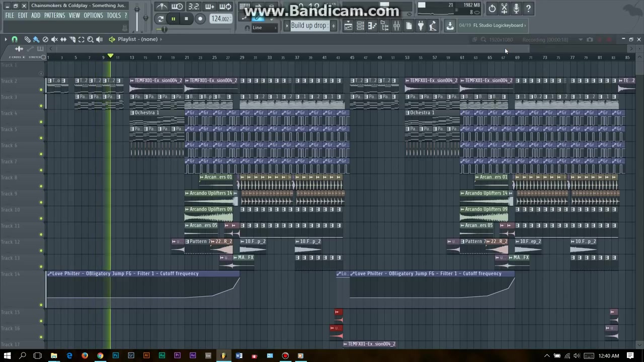Open the View menu
Image resolution: width=644 pixels, height=362 pixels.
(x=74, y=16)
